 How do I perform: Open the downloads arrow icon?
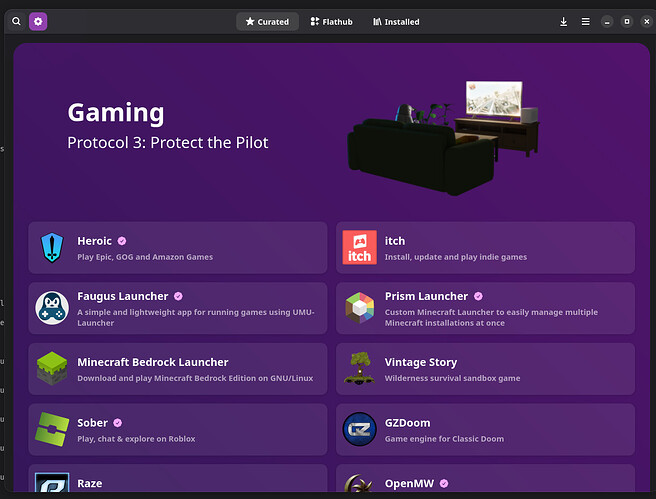564,21
